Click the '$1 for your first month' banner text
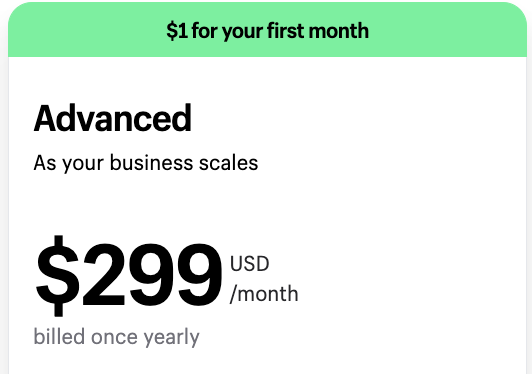 coord(267,31)
